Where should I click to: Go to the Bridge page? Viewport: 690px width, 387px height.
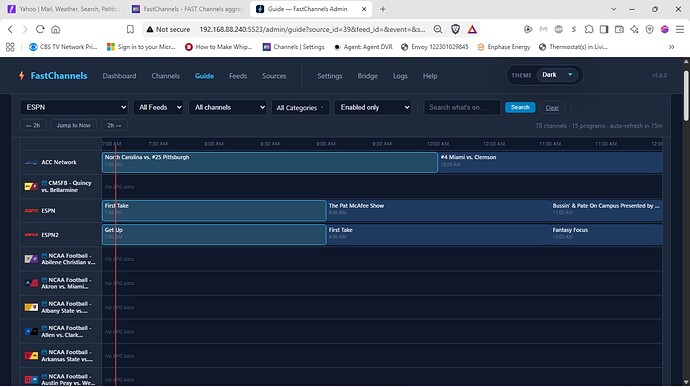point(367,76)
